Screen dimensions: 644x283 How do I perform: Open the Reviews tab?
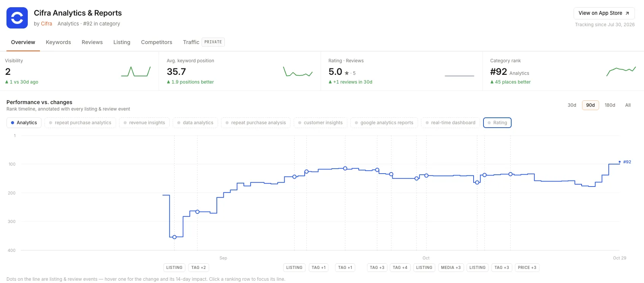coord(92,42)
